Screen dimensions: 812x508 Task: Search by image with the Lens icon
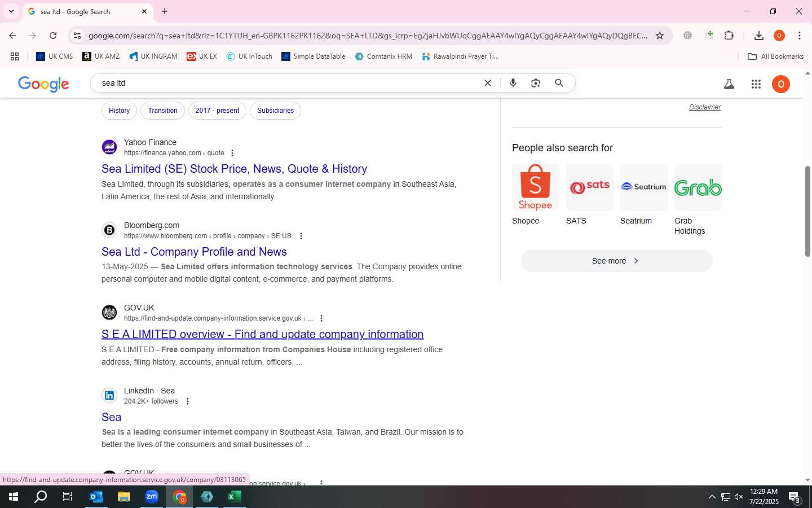tap(536, 83)
